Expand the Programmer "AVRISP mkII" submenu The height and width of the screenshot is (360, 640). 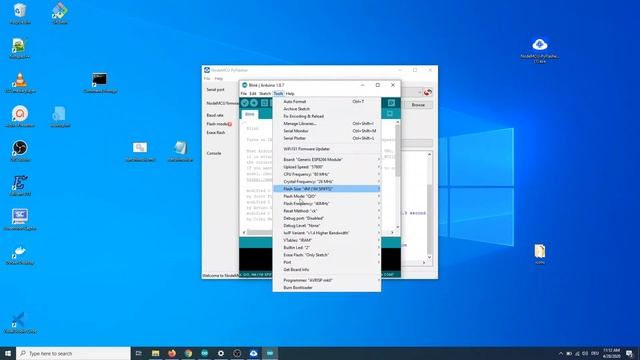327,280
